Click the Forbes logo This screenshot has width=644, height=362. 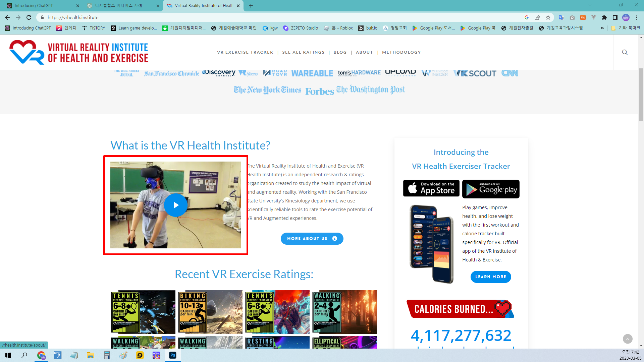coord(319,91)
